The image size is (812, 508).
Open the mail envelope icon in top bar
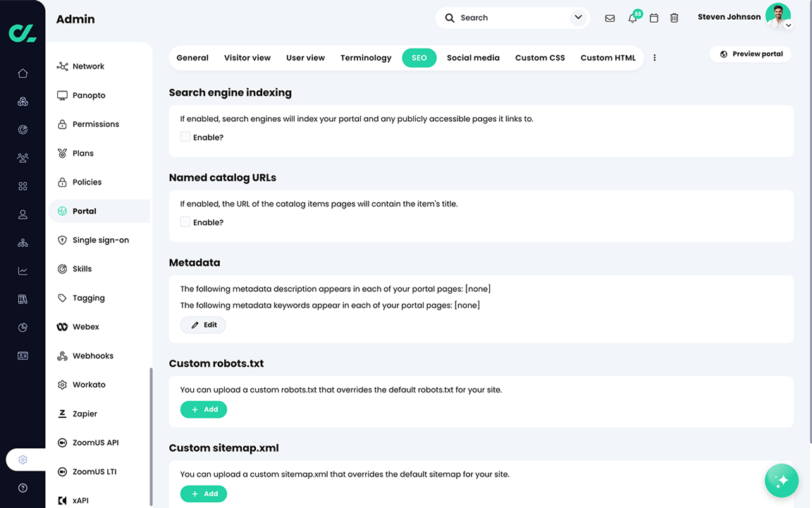coord(610,18)
